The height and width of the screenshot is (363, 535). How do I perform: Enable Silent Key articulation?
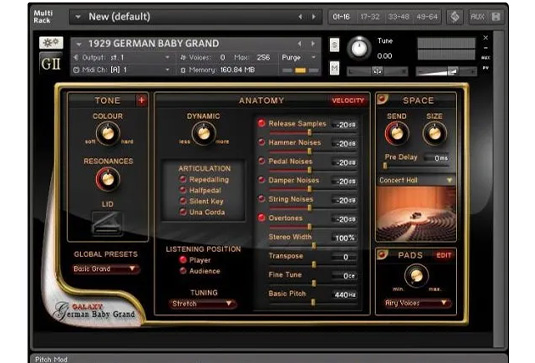tap(183, 201)
